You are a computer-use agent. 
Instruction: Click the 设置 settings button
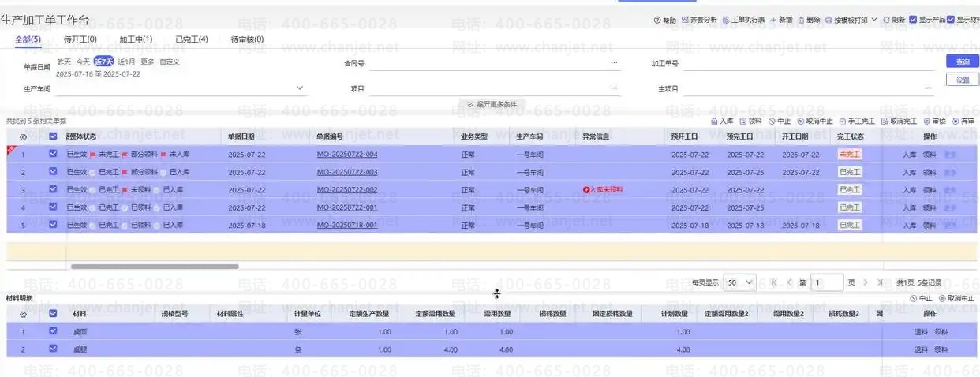click(x=963, y=80)
